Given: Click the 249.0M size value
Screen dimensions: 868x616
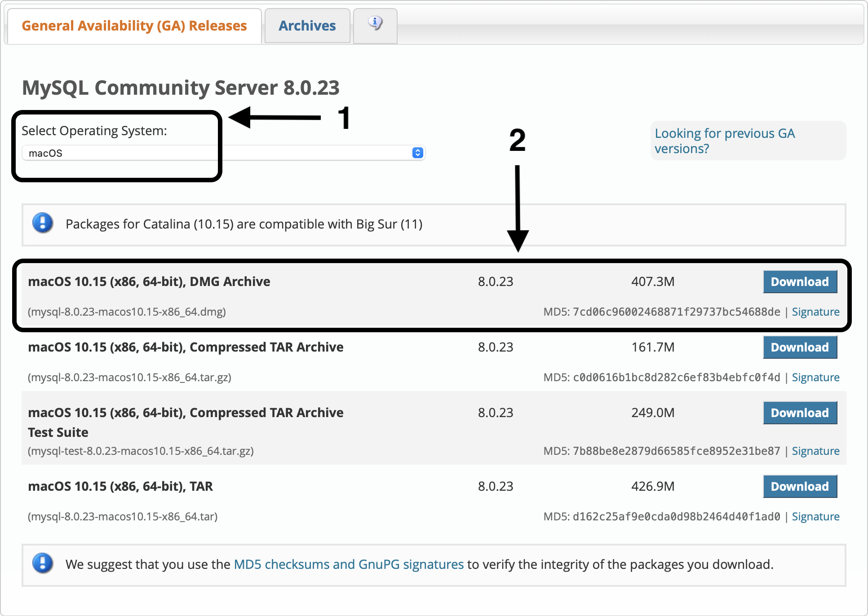Looking at the screenshot, I should pyautogui.click(x=653, y=413).
